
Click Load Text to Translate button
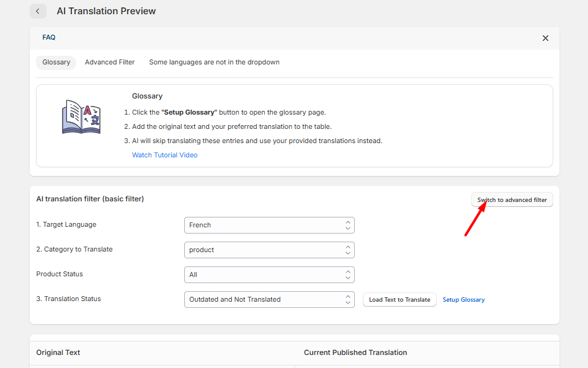(399, 300)
